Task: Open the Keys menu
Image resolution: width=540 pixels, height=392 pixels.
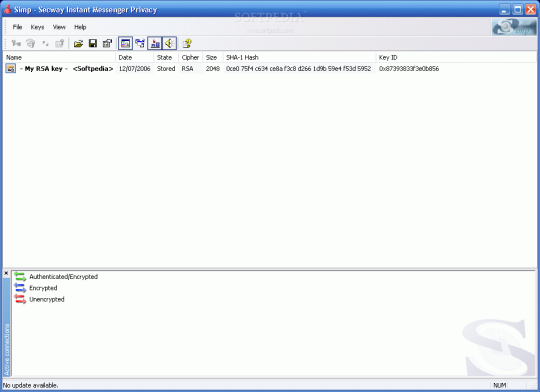Action: tap(37, 27)
